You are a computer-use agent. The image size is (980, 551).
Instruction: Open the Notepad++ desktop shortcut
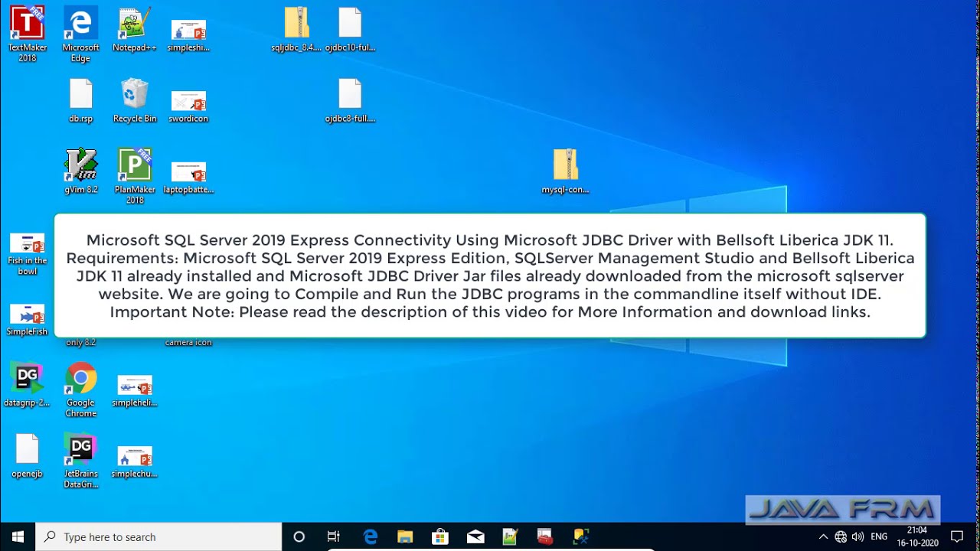coord(134,29)
